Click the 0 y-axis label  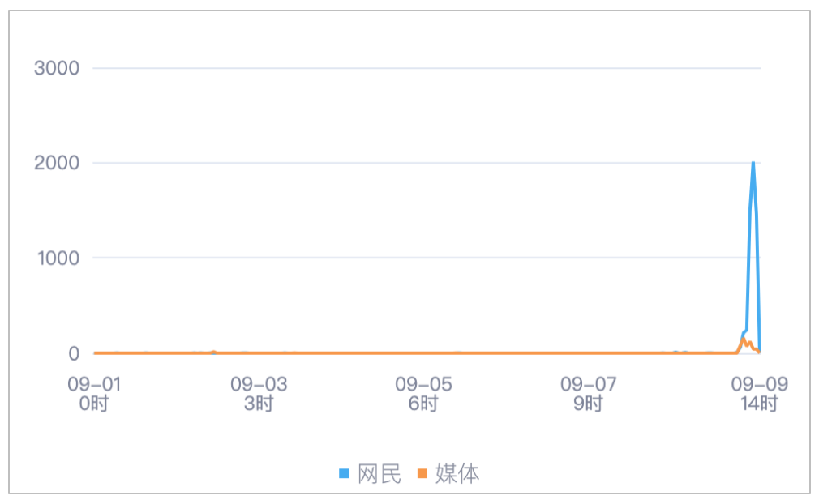pyautogui.click(x=74, y=353)
